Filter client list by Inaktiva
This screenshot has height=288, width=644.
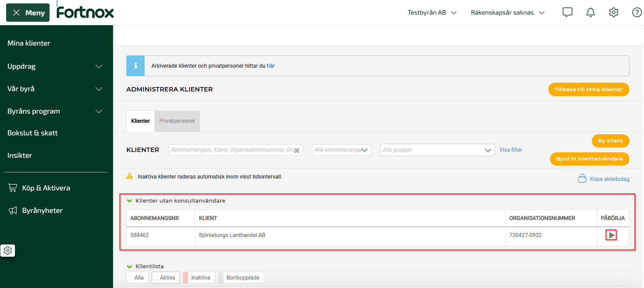(200, 277)
